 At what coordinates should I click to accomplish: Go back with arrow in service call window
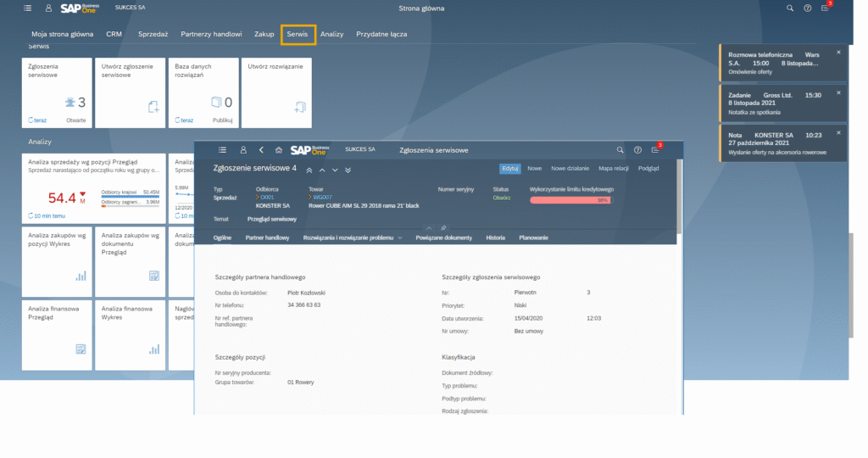pyautogui.click(x=261, y=150)
